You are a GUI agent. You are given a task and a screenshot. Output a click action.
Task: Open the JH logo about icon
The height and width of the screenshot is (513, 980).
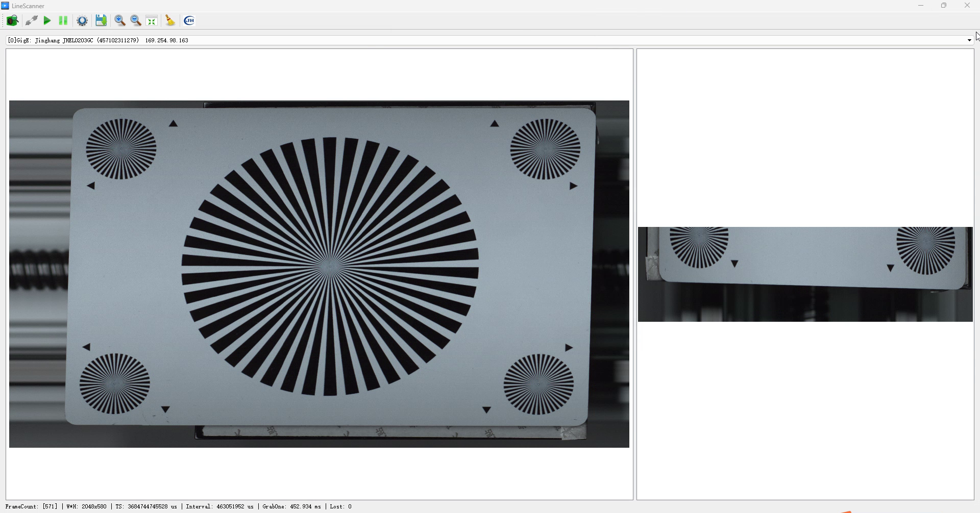coord(189,20)
